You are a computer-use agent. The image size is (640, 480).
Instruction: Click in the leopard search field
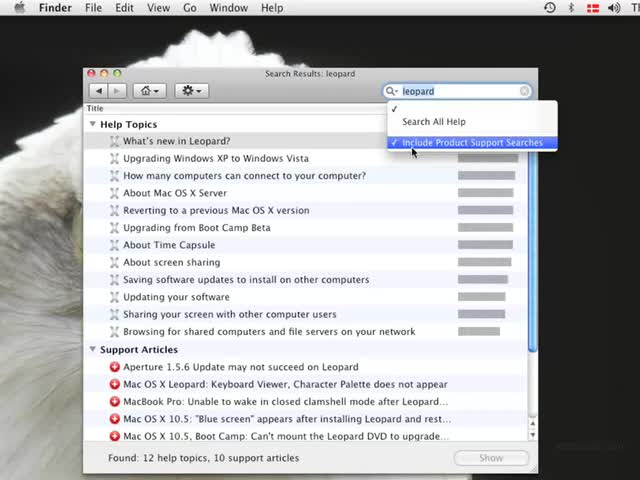[x=457, y=91]
